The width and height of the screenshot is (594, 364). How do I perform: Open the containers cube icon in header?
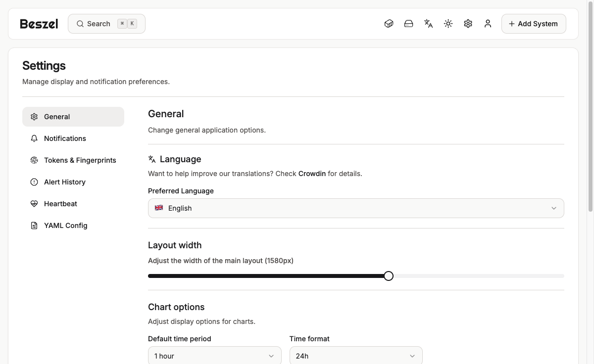[389, 24]
